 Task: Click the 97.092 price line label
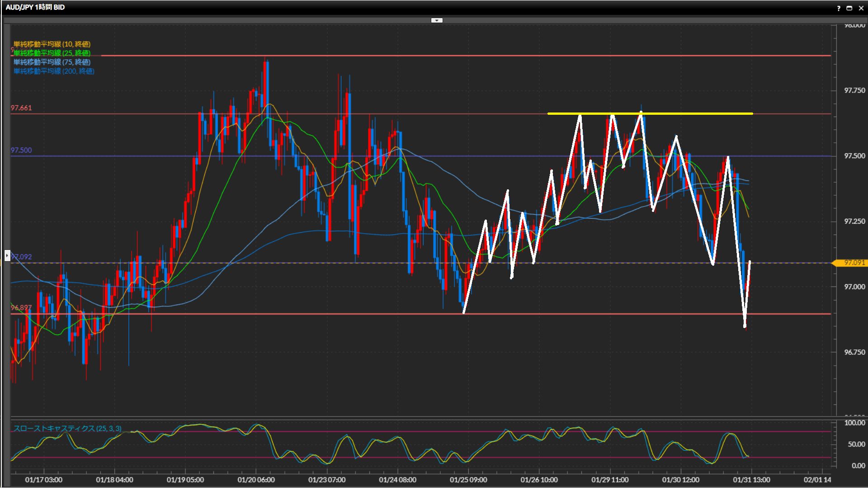[22, 257]
